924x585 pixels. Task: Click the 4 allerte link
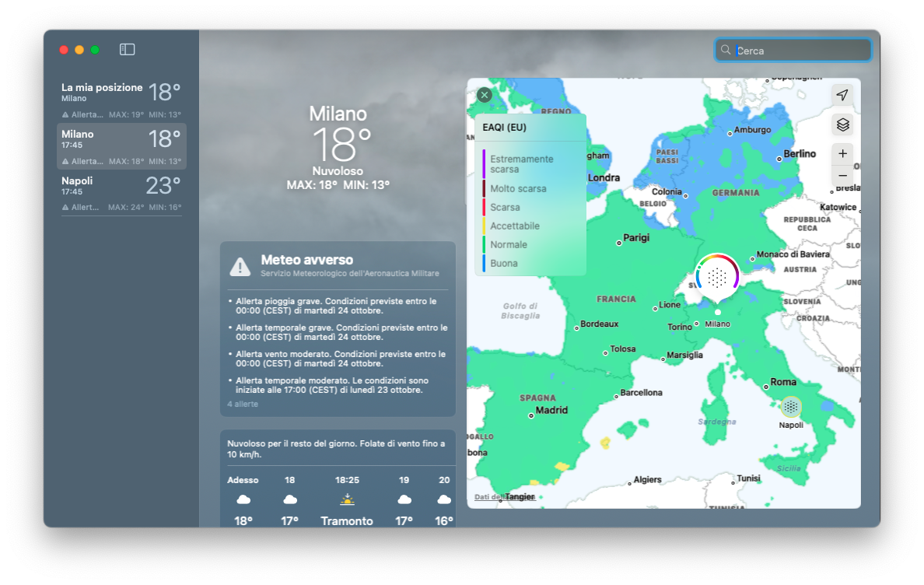(243, 405)
